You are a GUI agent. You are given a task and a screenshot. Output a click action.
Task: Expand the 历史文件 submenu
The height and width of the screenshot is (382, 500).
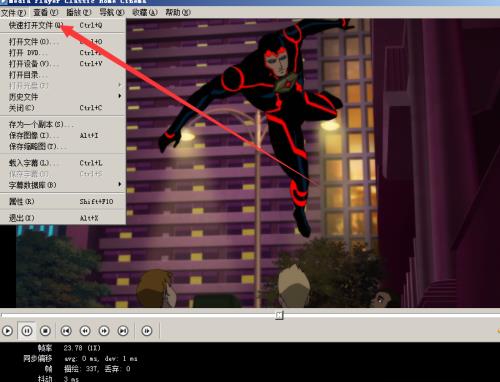pos(63,97)
